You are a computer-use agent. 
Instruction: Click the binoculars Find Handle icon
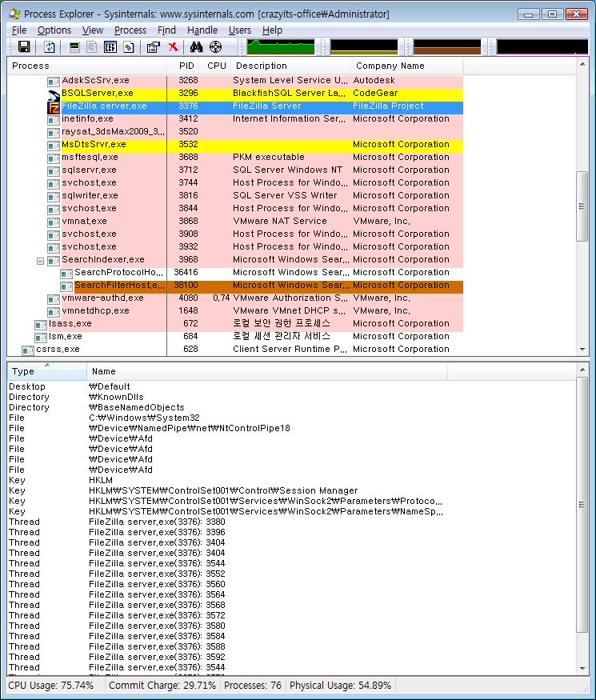click(196, 47)
